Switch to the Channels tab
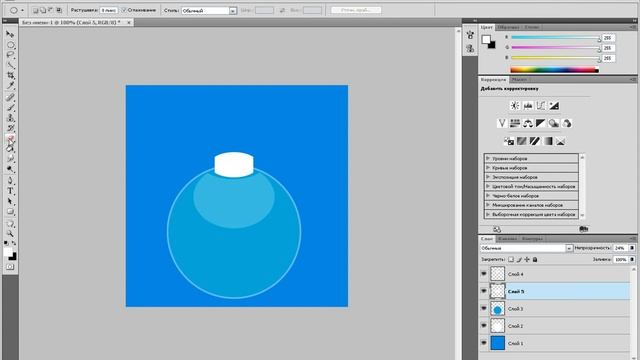Screen dimensions: 640x360 (507, 239)
